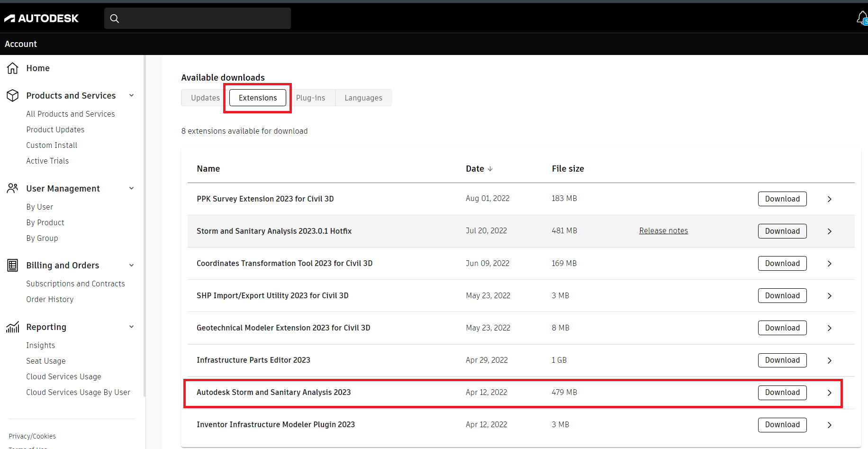The image size is (868, 449).
Task: Click the Autodesk logo
Action: point(42,18)
